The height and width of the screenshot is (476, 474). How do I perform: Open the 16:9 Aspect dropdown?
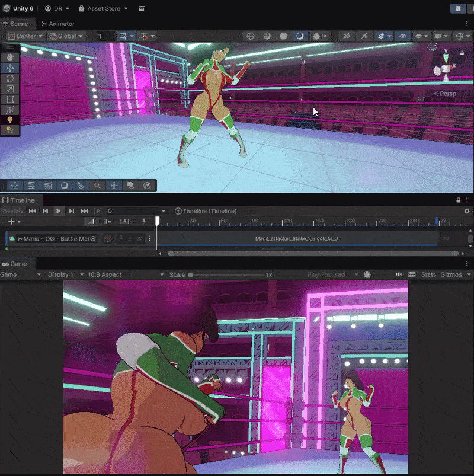126,274
